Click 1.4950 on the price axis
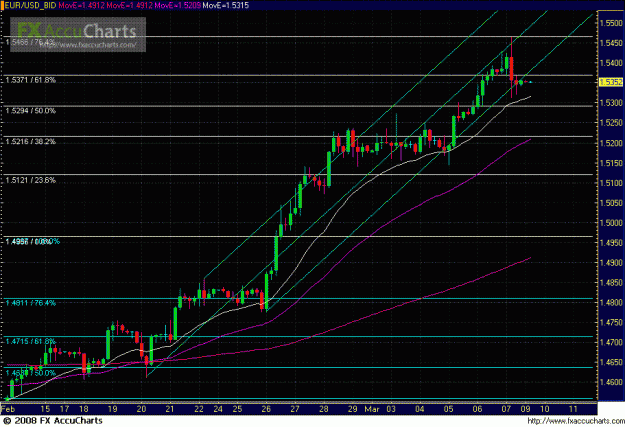This screenshot has height=427, width=625. pos(611,243)
